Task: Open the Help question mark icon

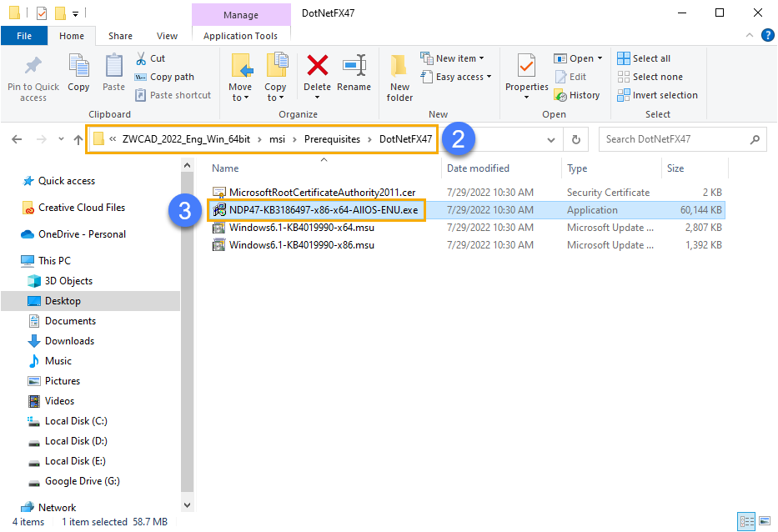Action: point(768,35)
